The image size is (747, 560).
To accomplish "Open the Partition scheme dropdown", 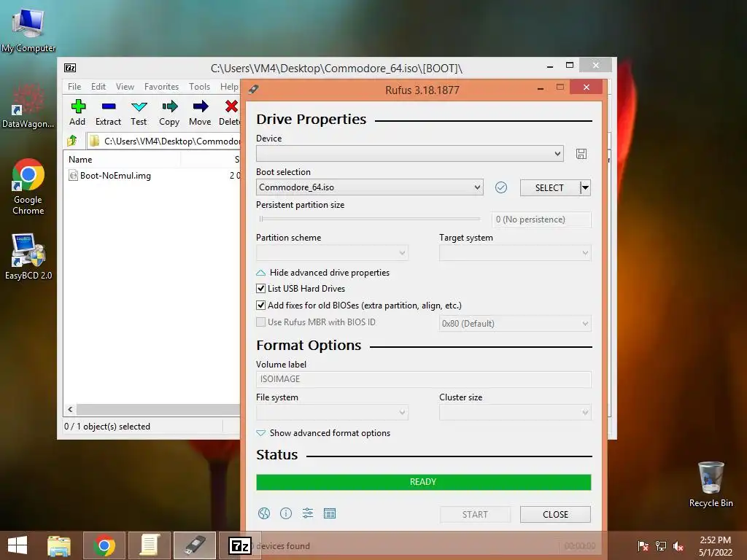I will [332, 253].
